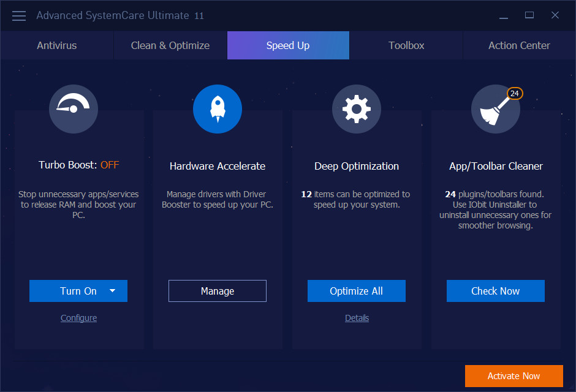Click the Deep Optimization gear icon
Image resolution: width=576 pixels, height=392 pixels.
point(357,109)
